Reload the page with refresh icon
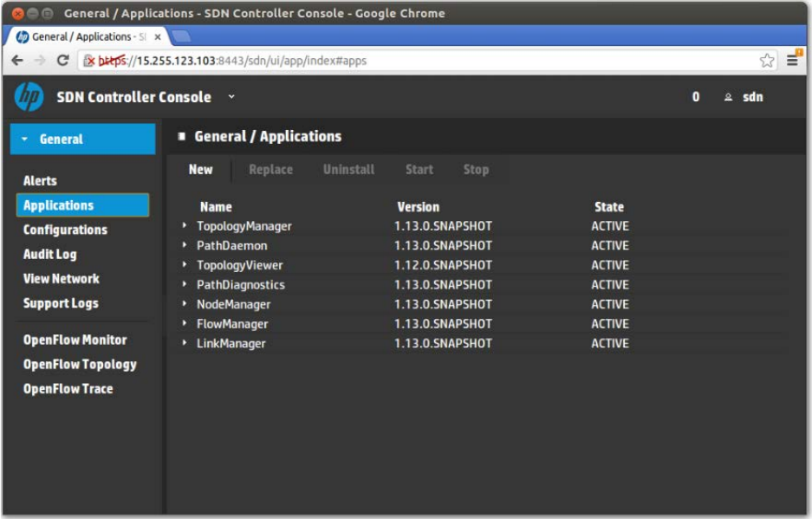 tap(62, 61)
